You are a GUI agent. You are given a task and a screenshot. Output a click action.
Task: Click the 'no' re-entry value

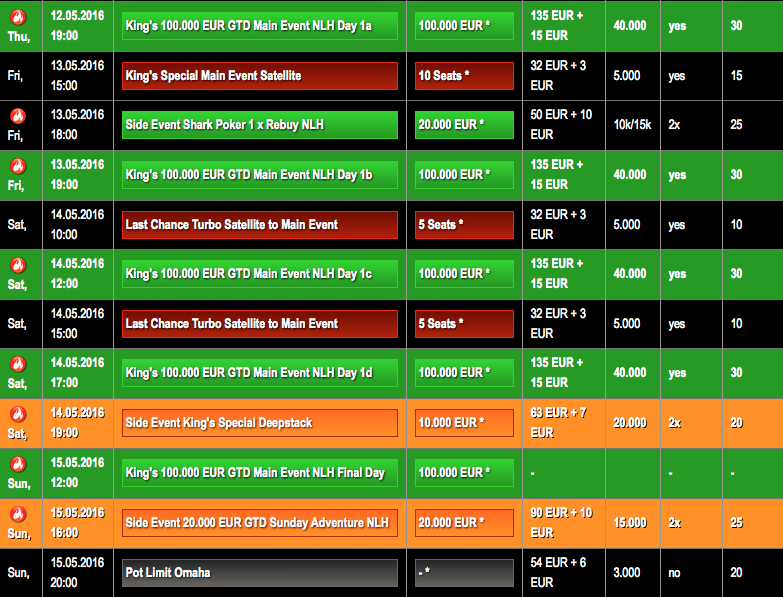click(x=674, y=573)
